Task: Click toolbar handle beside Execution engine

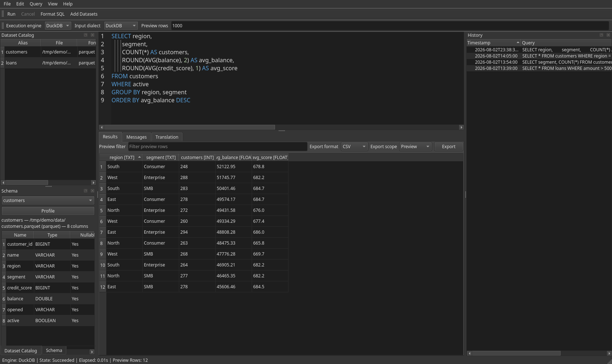Action: click(3, 25)
